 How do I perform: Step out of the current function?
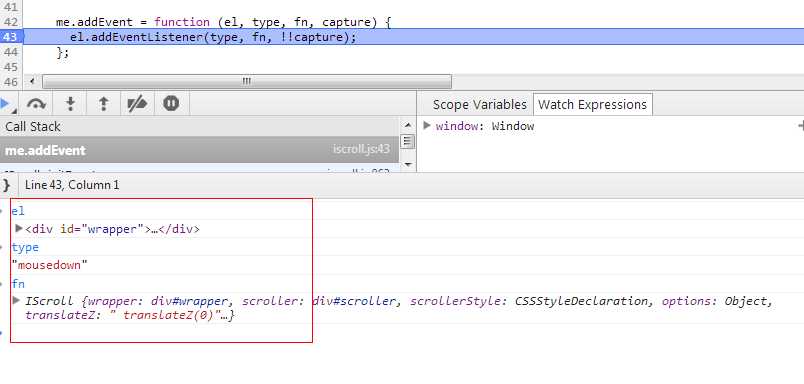[x=104, y=104]
